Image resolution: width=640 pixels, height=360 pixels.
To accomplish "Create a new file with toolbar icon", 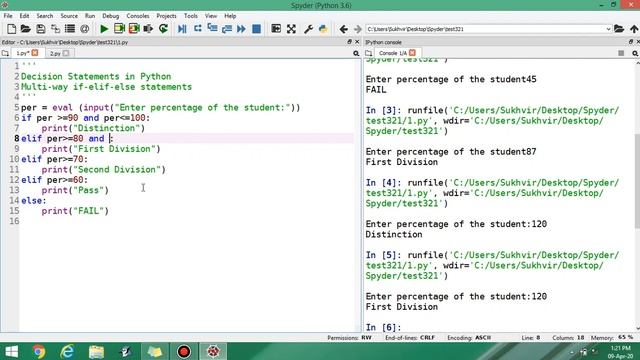I will (11, 29).
